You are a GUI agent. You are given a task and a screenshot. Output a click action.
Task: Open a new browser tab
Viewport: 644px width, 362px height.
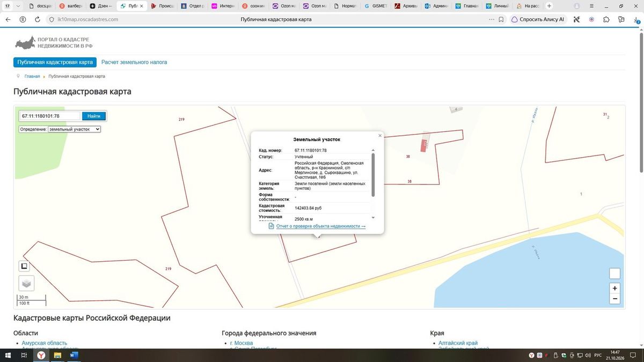click(x=549, y=6)
